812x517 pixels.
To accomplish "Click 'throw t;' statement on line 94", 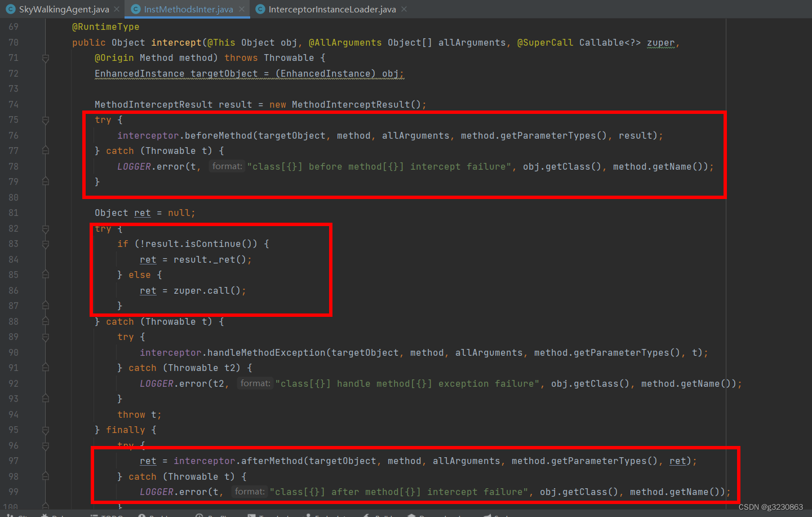I will click(139, 415).
